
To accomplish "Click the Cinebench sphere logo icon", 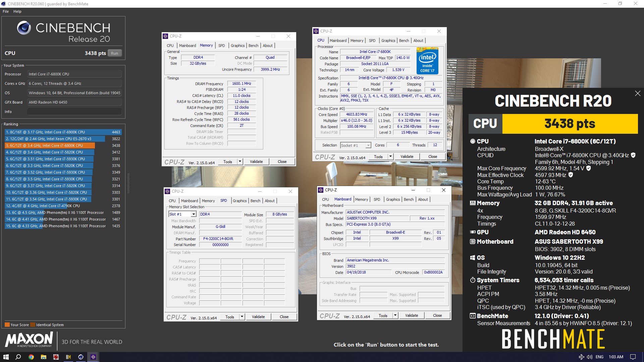I will [x=24, y=28].
